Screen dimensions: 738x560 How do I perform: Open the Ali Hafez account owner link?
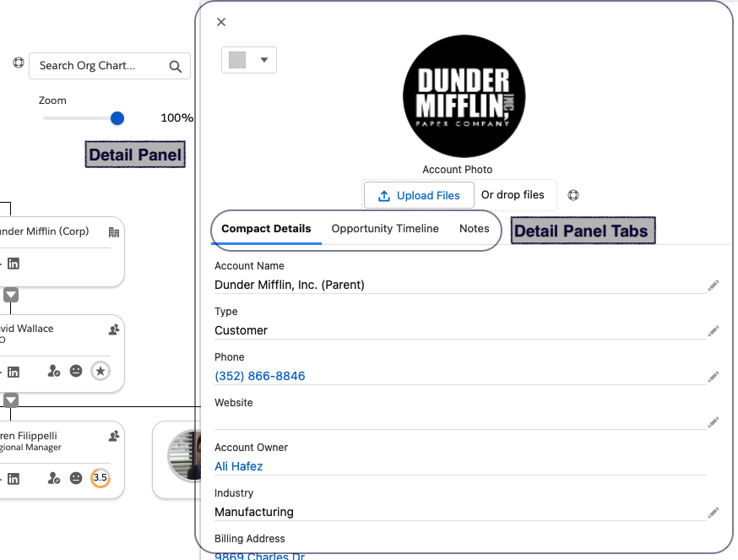tap(239, 466)
